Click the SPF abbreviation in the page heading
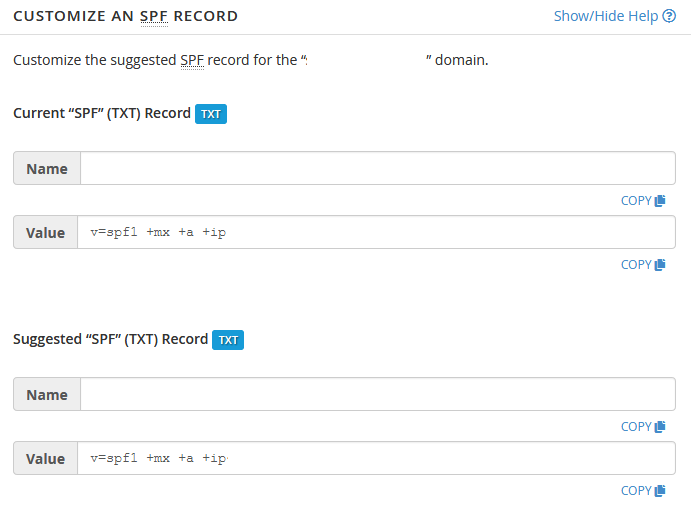Viewport: 691px width, 508px height. [154, 16]
